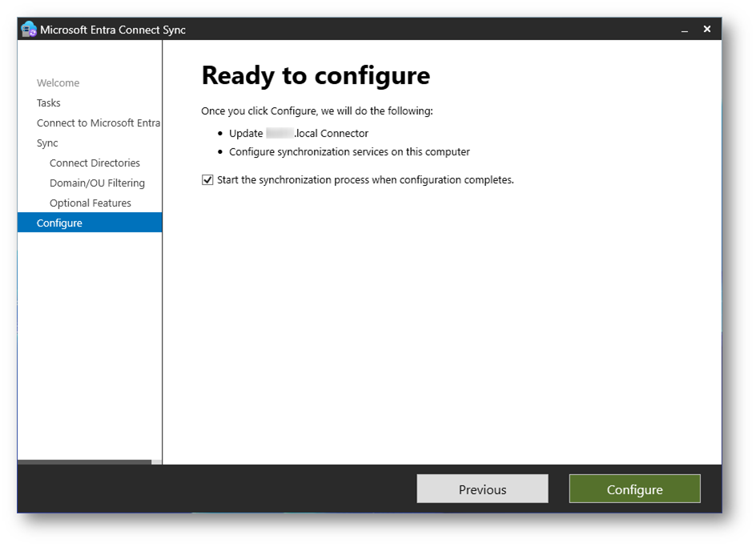Screen dimensions: 756x547
Task: Click the sidebar horizontal scrollbar
Action: coord(84,462)
